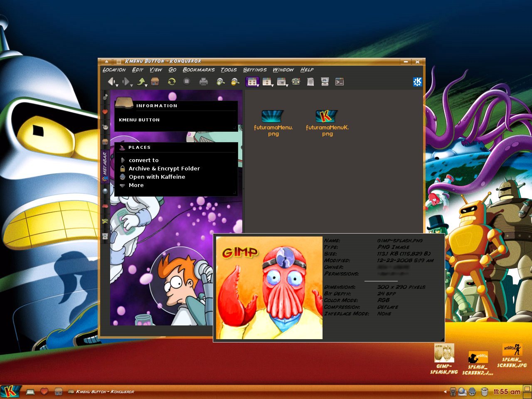Viewport: 532px width, 399px height.
Task: Open gimp-splash.png desktop icon
Action: [444, 359]
